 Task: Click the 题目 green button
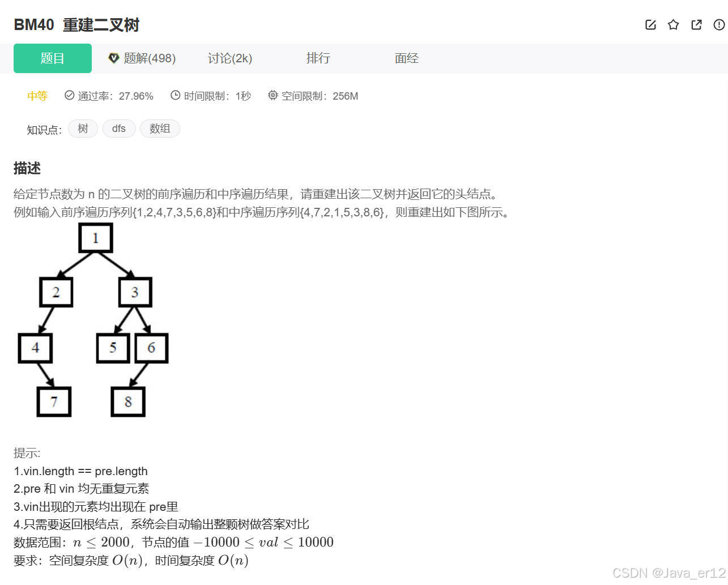pyautogui.click(x=52, y=58)
